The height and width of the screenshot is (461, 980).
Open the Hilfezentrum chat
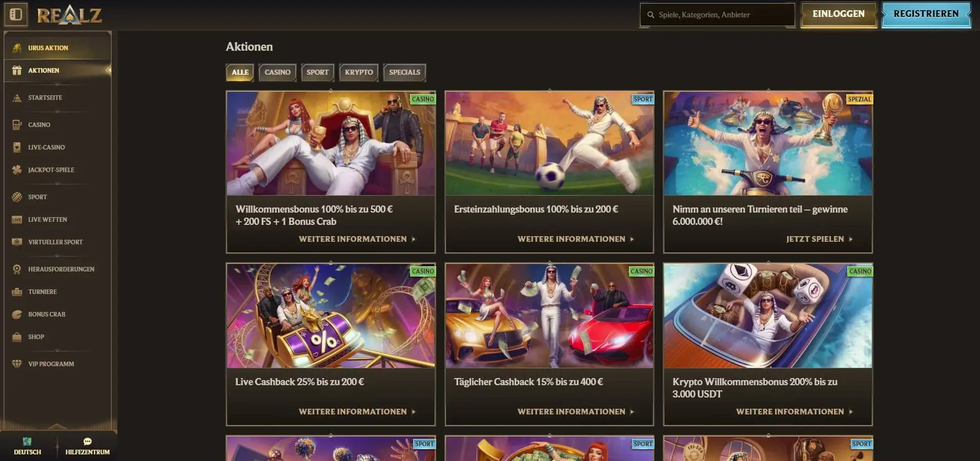(x=87, y=446)
